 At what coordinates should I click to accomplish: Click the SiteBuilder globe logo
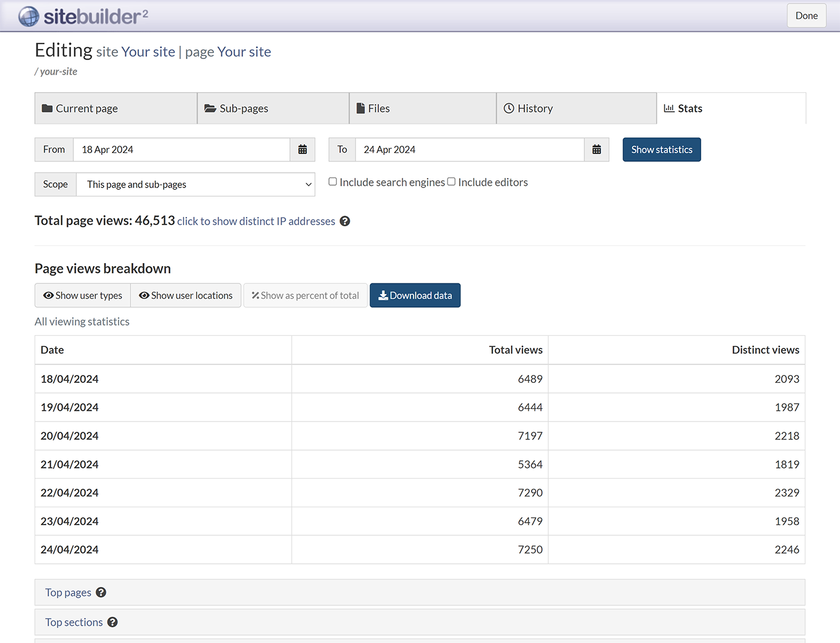[x=29, y=17]
